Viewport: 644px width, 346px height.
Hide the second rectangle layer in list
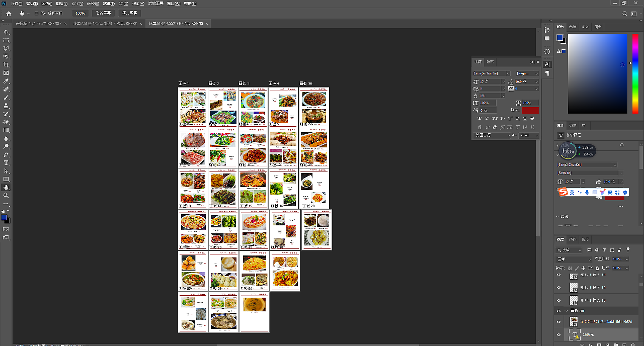[558, 287]
